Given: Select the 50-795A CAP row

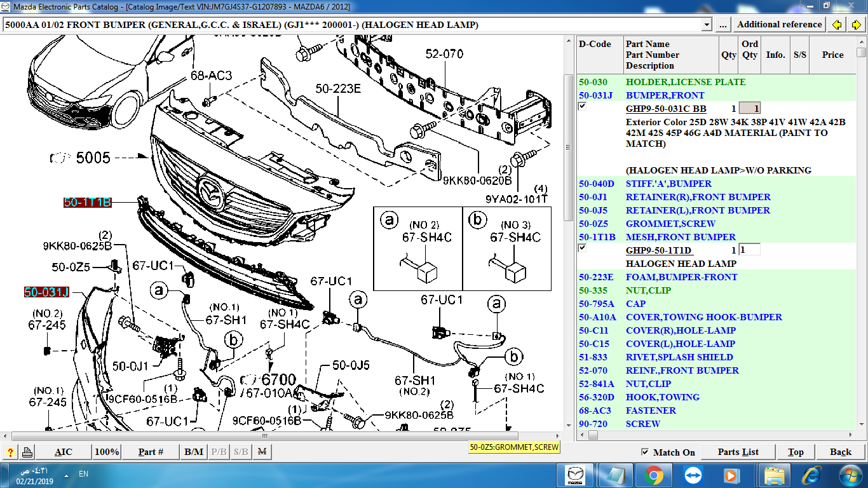Looking at the screenshot, I should 715,304.
